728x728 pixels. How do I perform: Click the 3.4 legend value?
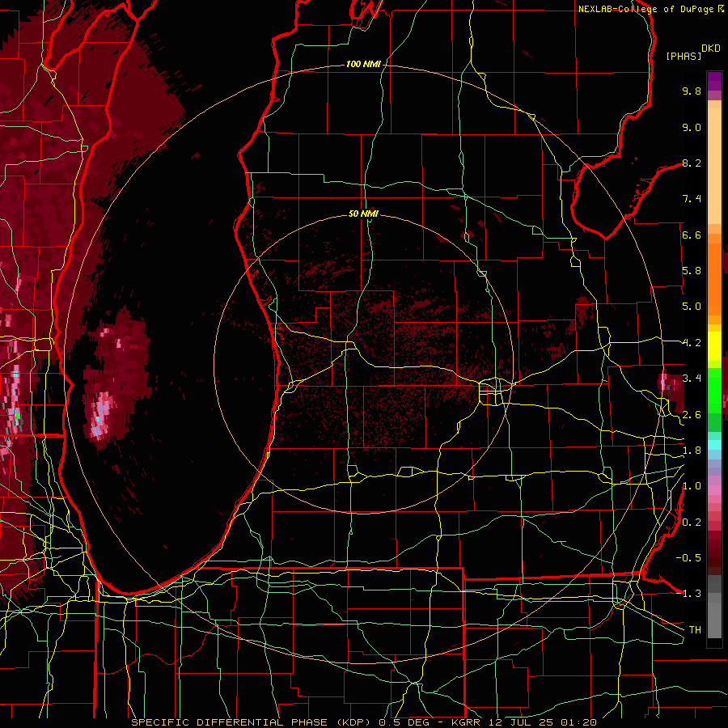[692, 379]
